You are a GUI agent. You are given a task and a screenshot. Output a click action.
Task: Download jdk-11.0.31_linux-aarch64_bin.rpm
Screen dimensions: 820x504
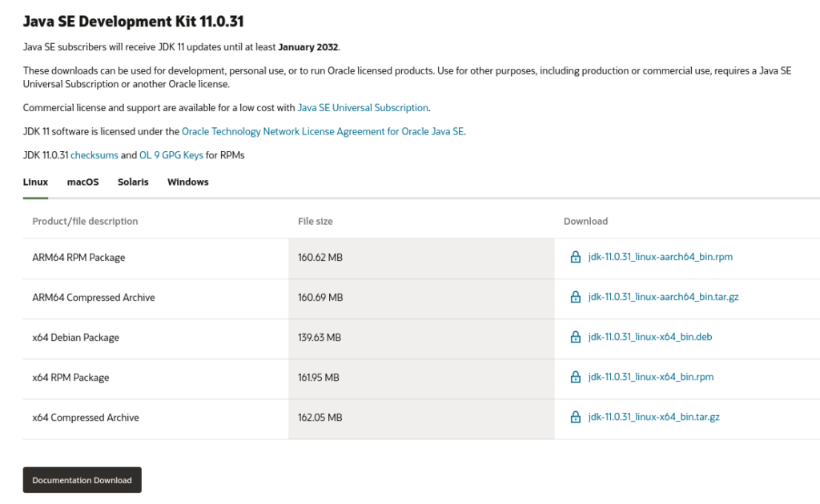click(660, 258)
